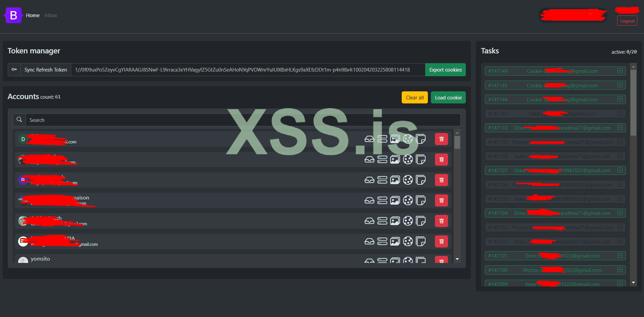Screen dimensions: 644x317
Task: Select task number #147100
Action: tap(498, 270)
